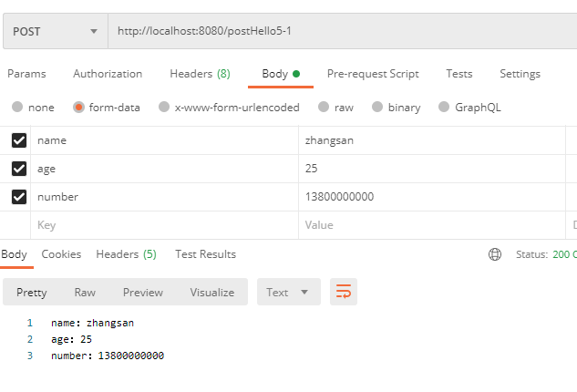Uncheck the age parameter checkbox
The width and height of the screenshot is (577, 392).
[18, 169]
